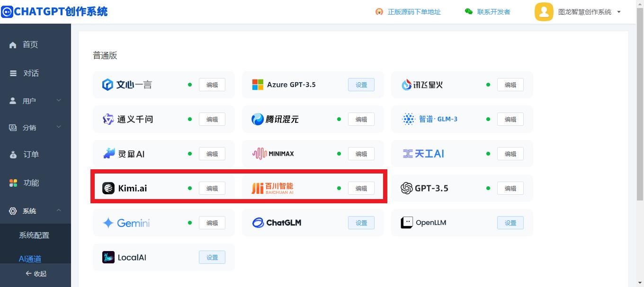
Task: Click the ChatGLM logo icon
Action: click(258, 223)
